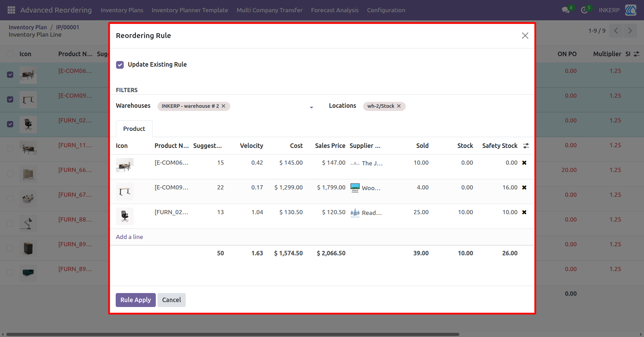644x337 pixels.
Task: Check the FURN_11 row checkbox
Action: pos(10,149)
